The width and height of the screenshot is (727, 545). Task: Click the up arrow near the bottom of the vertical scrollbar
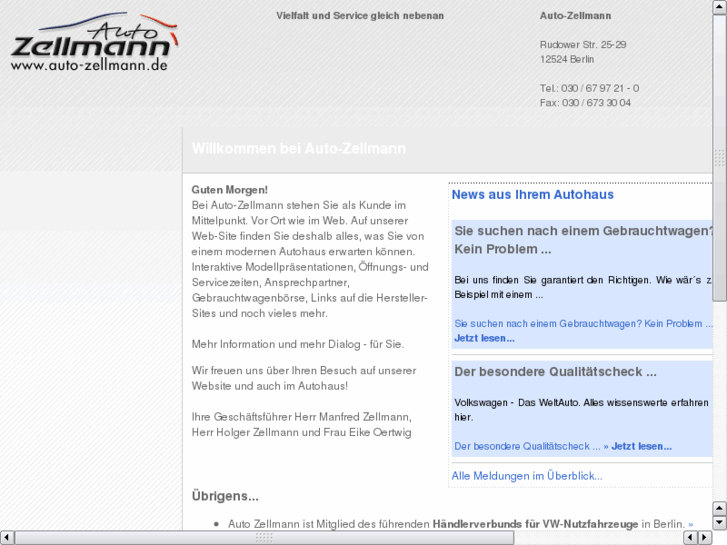719,508
